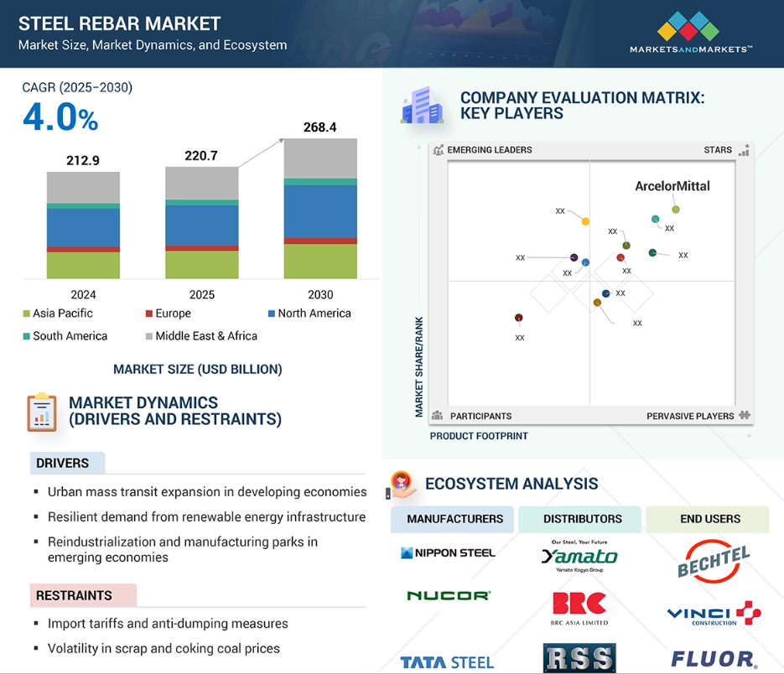The image size is (784, 674).
Task: Click the Participants quadrant icon
Action: [437, 416]
